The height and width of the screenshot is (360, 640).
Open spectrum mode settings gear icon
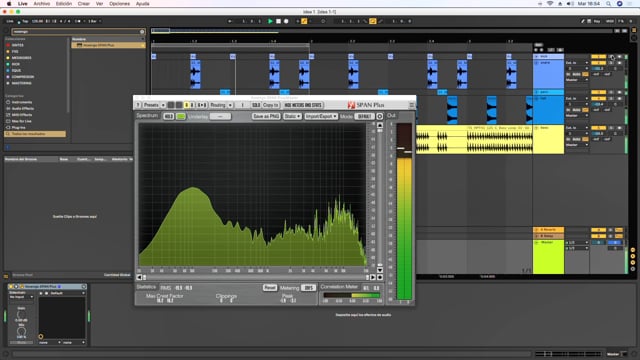[x=380, y=117]
